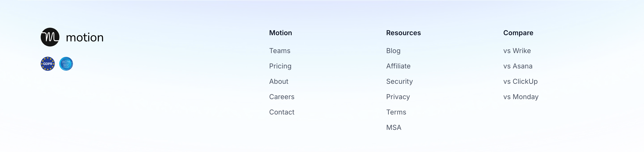The height and width of the screenshot is (152, 644).
Task: Open the vs Wrike comparison
Action: point(517,51)
